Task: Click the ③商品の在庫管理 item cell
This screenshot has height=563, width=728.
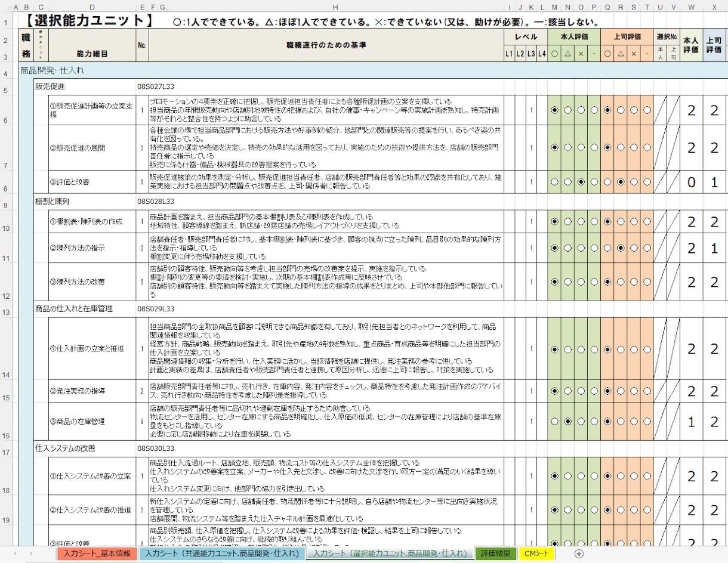Action: point(92,422)
